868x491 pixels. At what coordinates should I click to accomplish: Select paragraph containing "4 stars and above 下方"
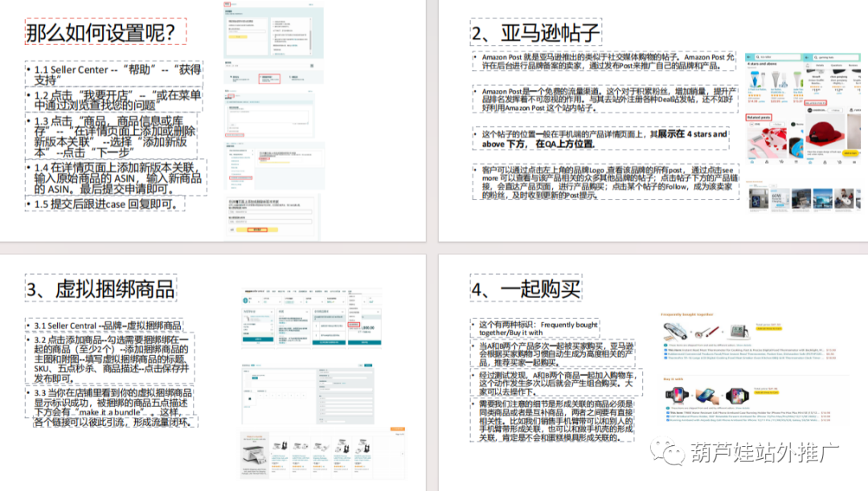click(x=600, y=139)
